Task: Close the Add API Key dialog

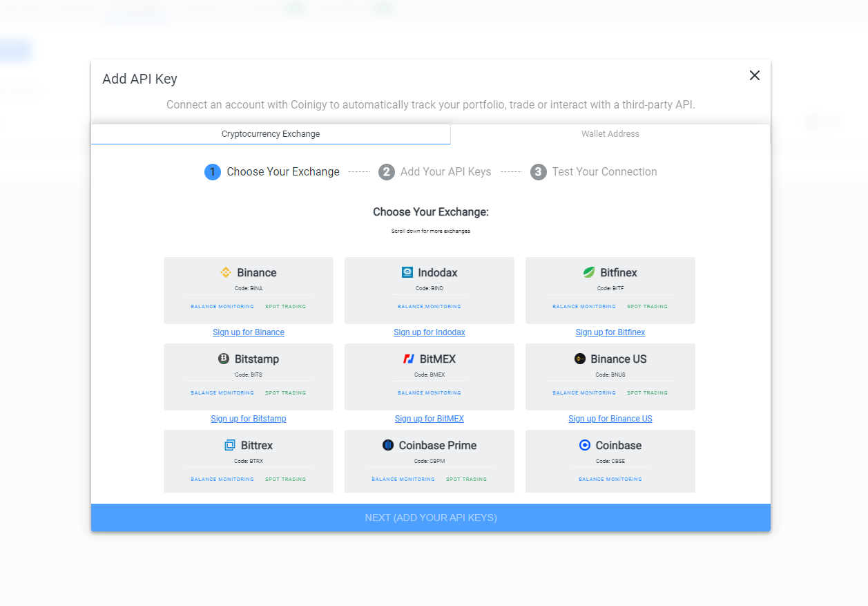Action: pos(755,75)
